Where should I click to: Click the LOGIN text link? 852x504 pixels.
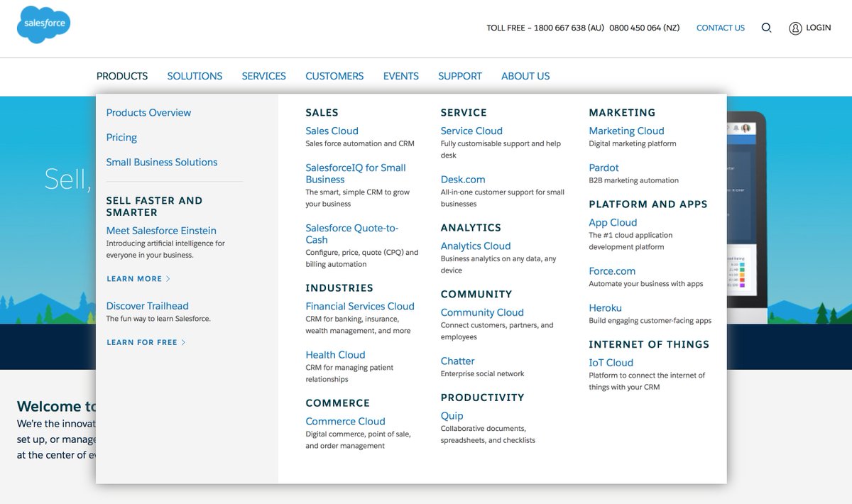coord(819,28)
